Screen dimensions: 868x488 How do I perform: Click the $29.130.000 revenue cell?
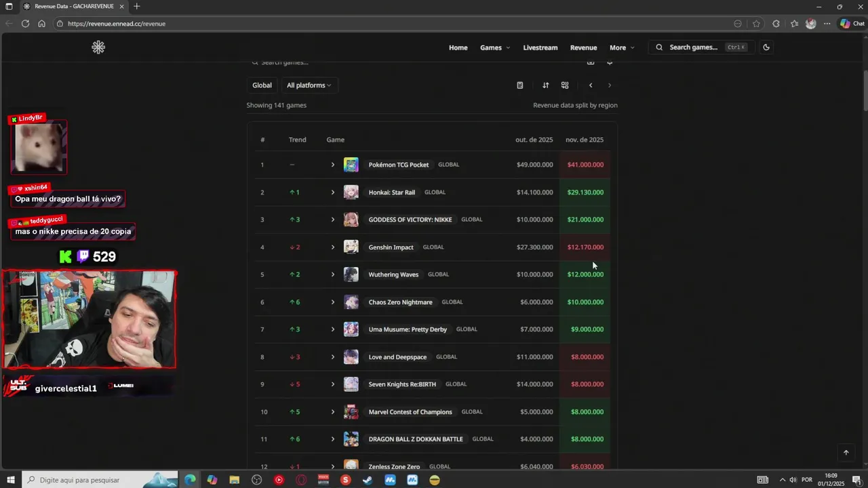click(x=585, y=192)
